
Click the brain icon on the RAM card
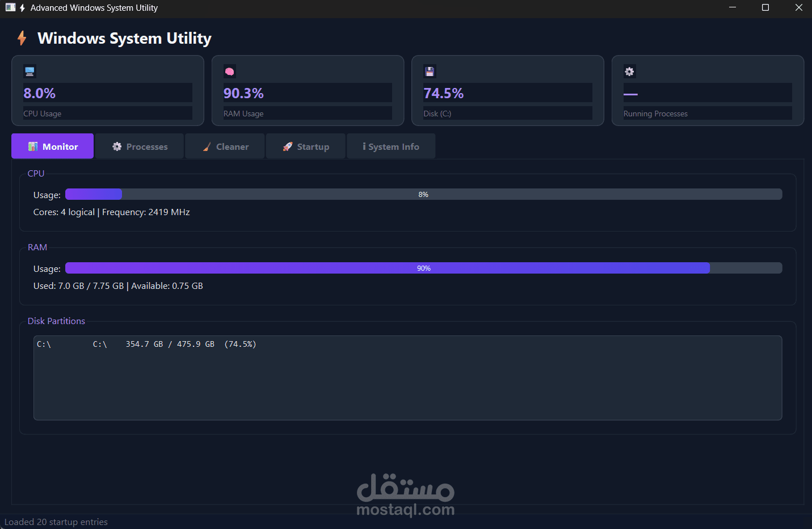(x=229, y=71)
